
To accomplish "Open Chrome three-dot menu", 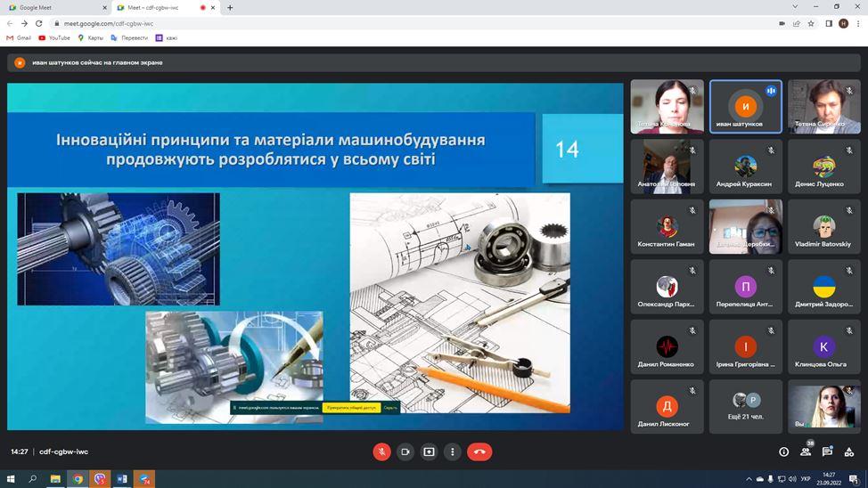I will coord(858,23).
